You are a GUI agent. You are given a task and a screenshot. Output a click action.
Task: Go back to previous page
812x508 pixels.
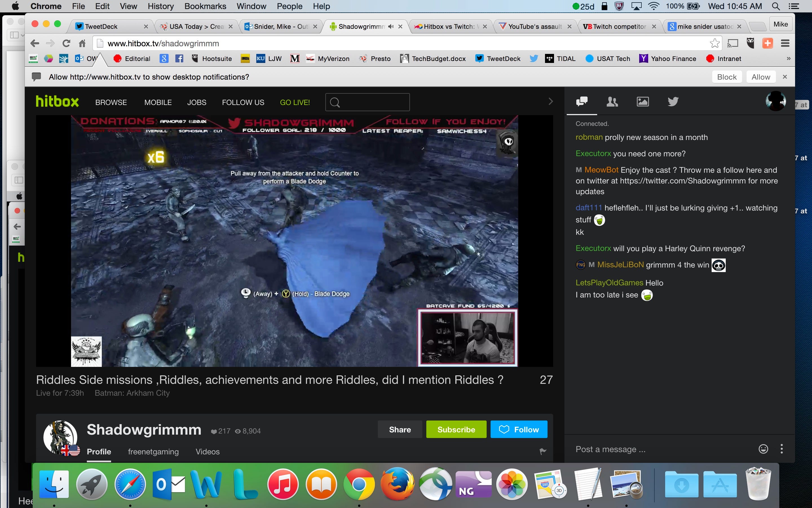pos(35,43)
